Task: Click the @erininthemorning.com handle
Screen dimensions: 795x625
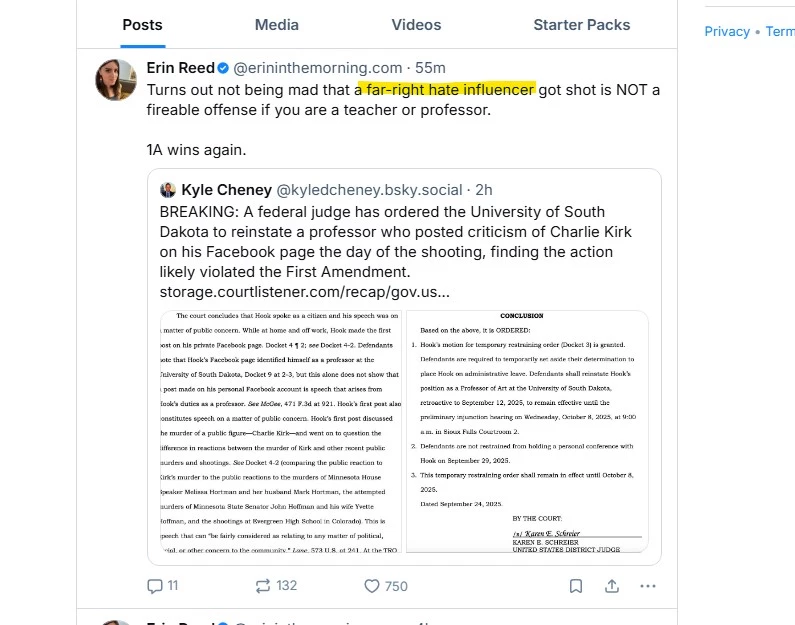Action: pos(317,68)
